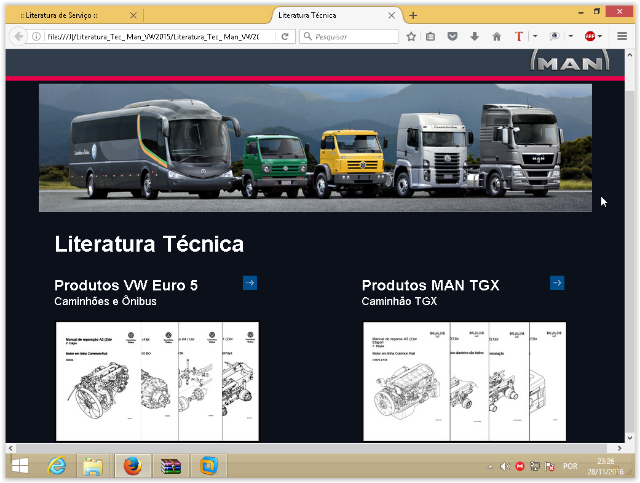This screenshot has width=640, height=483.
Task: Close the Literatura Técnica tab
Action: coord(391,16)
